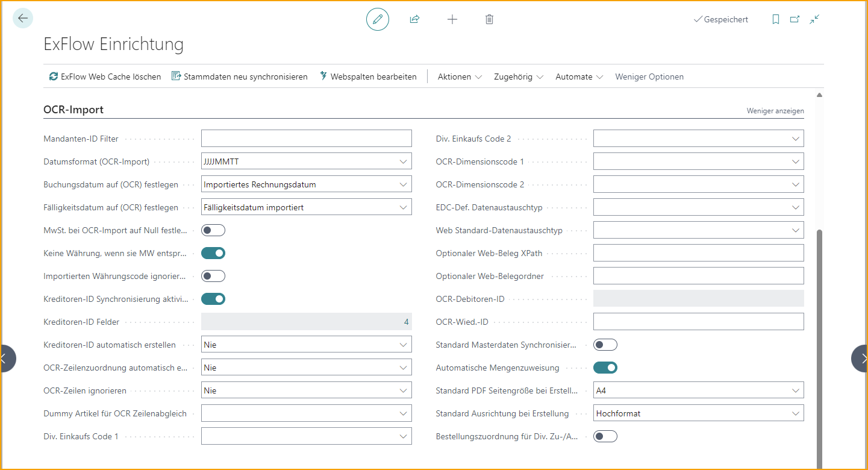Open the Aktionen menu

pyautogui.click(x=460, y=77)
